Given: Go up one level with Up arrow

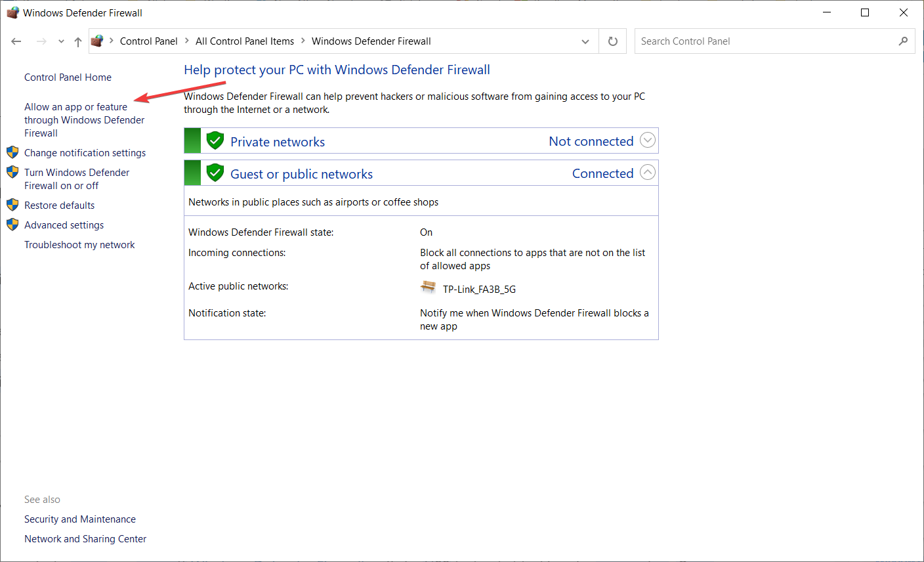Looking at the screenshot, I should (x=78, y=41).
